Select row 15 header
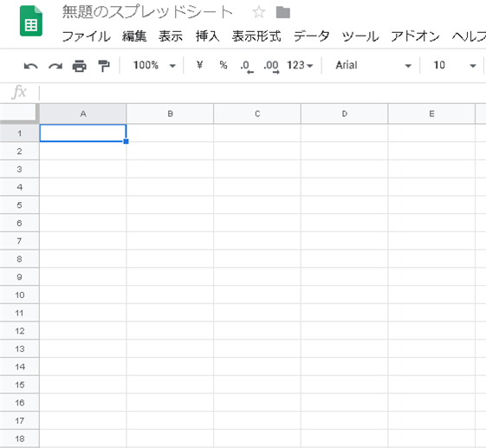 [x=20, y=385]
